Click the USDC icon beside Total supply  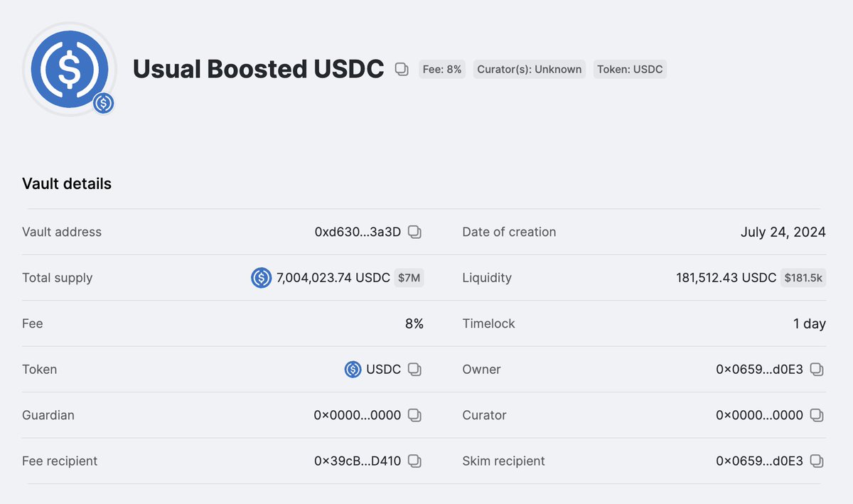pos(262,278)
